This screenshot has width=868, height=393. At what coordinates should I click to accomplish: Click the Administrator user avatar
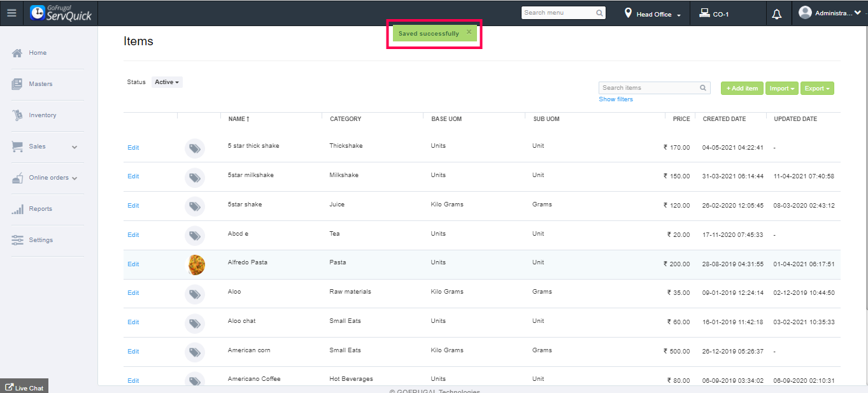click(805, 12)
